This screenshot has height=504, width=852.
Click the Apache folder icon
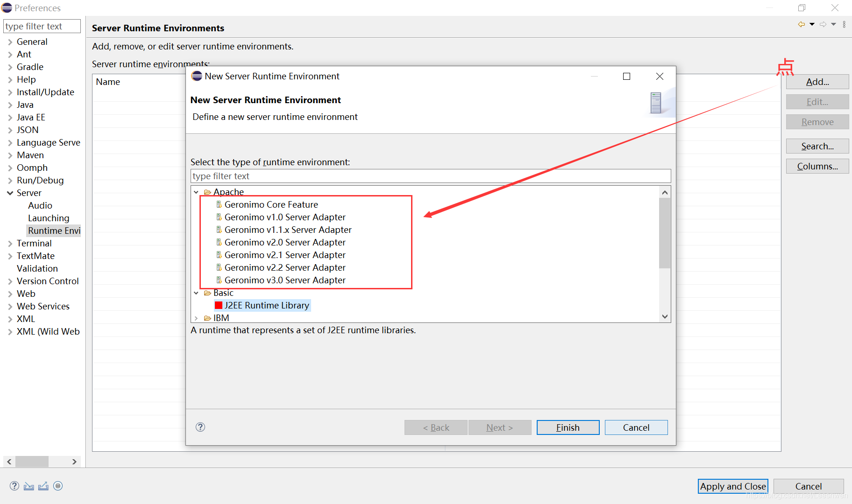[207, 192]
